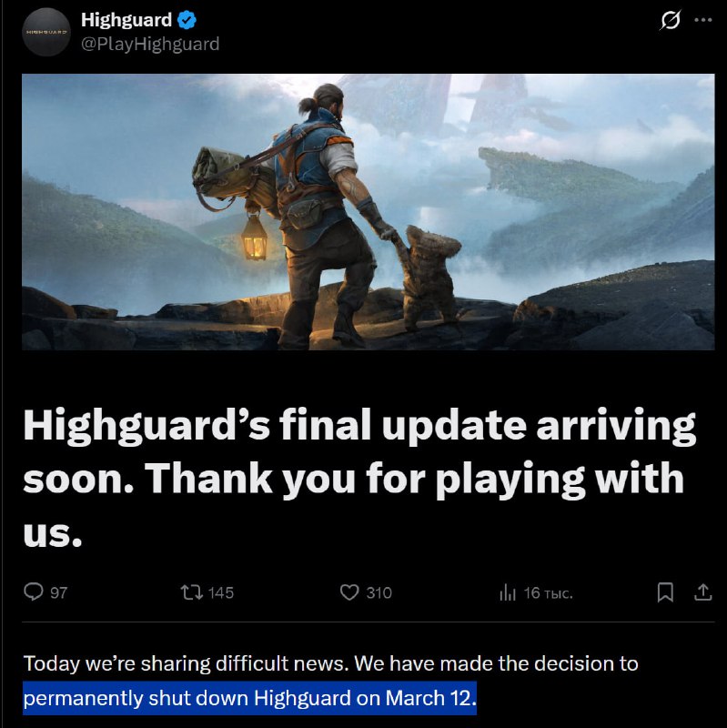
Task: Click the like count 310
Action: pyautogui.click(x=379, y=593)
